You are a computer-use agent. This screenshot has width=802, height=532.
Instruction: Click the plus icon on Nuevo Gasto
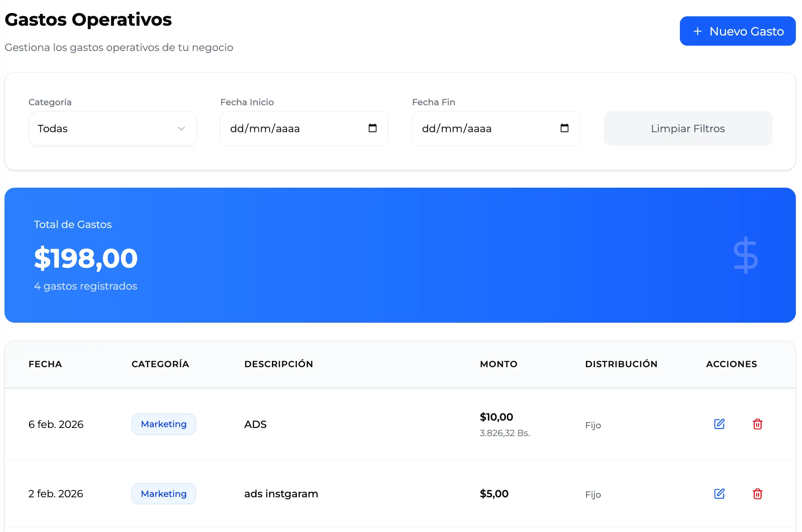click(697, 31)
